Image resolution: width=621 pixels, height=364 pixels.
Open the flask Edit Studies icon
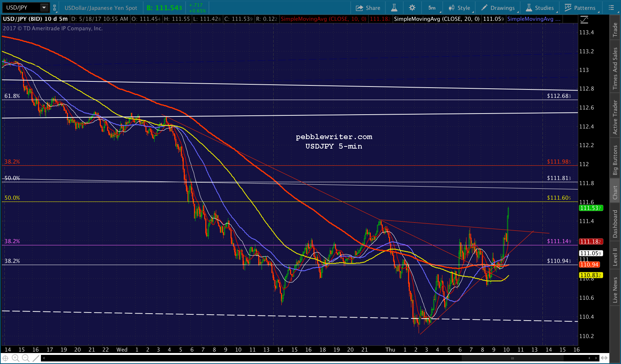point(394,8)
